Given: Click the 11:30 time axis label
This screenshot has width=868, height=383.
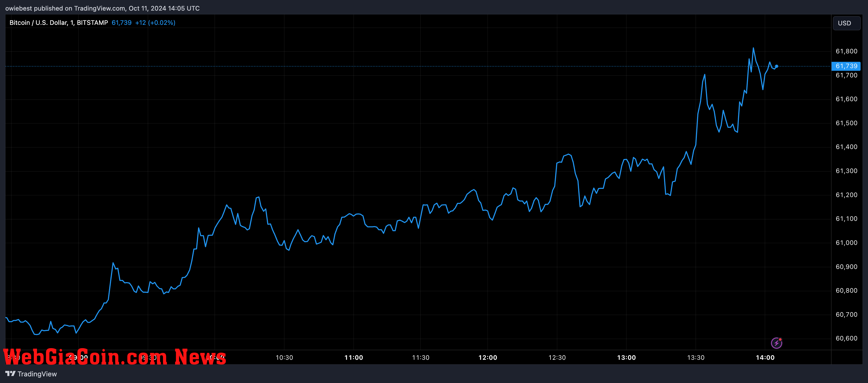Looking at the screenshot, I should (421, 357).
